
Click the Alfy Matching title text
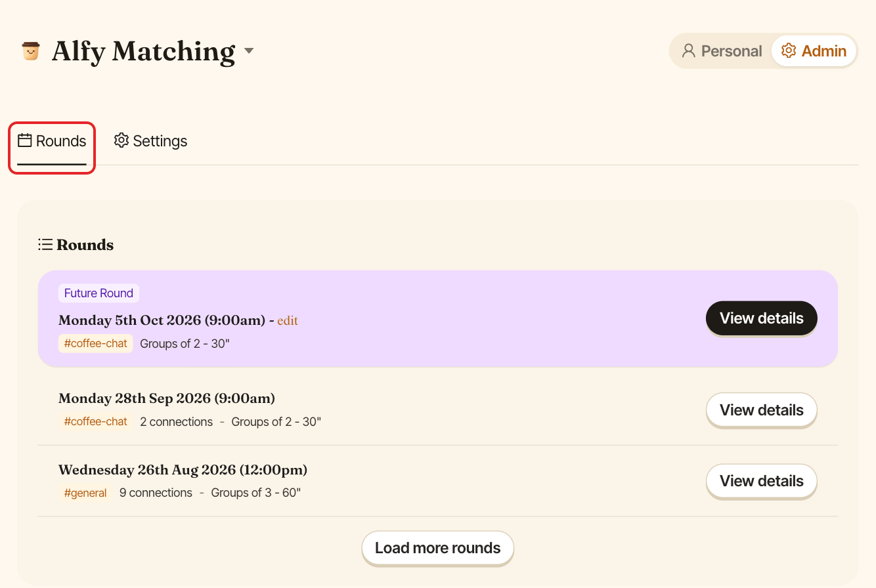(143, 52)
